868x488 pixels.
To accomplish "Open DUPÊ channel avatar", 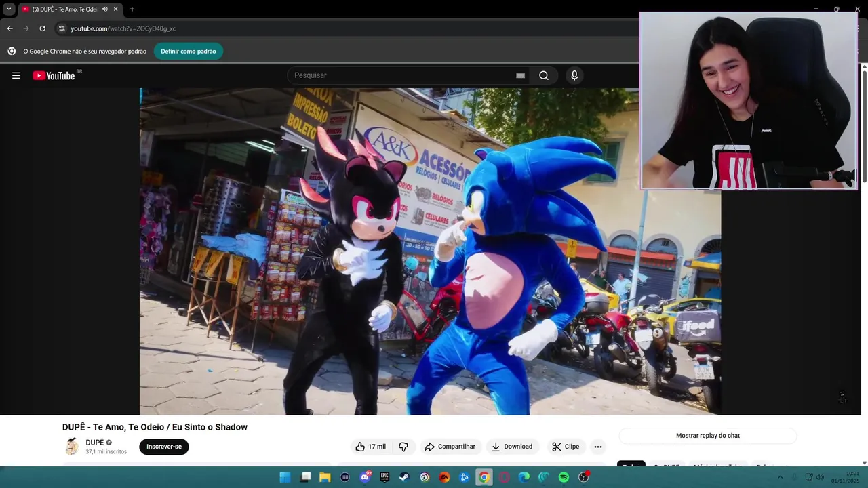I will 72,447.
